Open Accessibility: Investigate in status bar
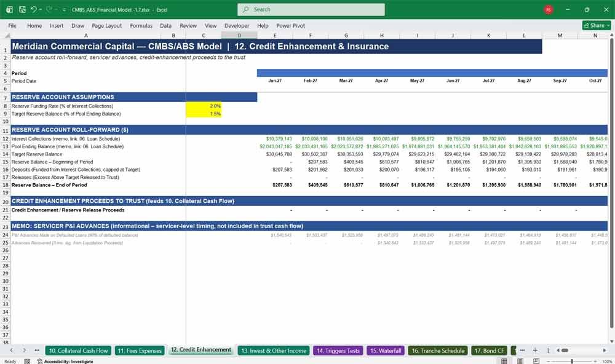This screenshot has height=364, width=615. click(x=65, y=362)
